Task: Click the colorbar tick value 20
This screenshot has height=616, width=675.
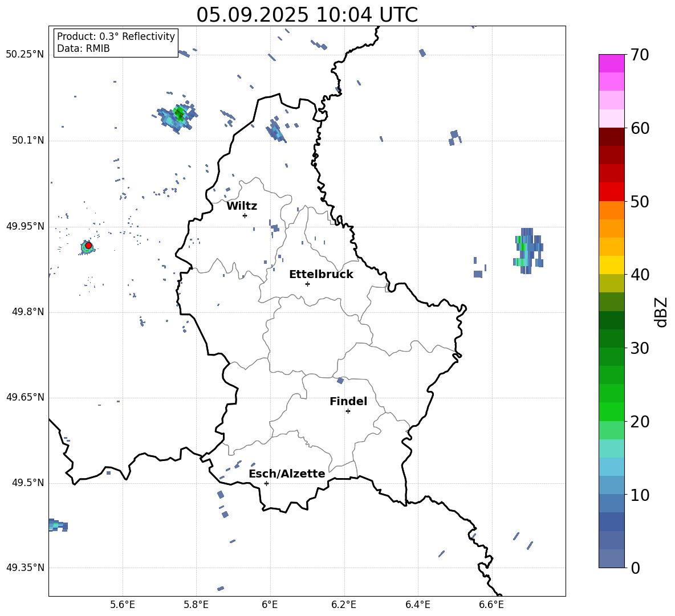Action: pyautogui.click(x=639, y=422)
